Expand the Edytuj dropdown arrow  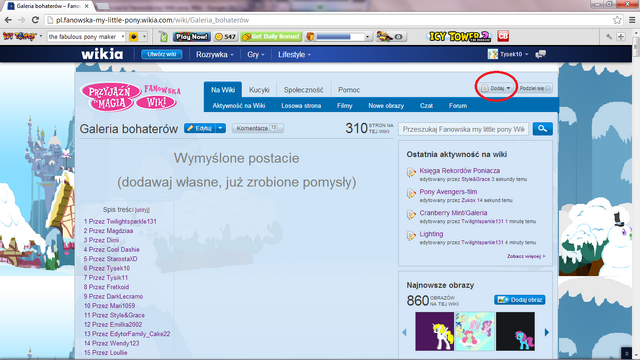220,128
